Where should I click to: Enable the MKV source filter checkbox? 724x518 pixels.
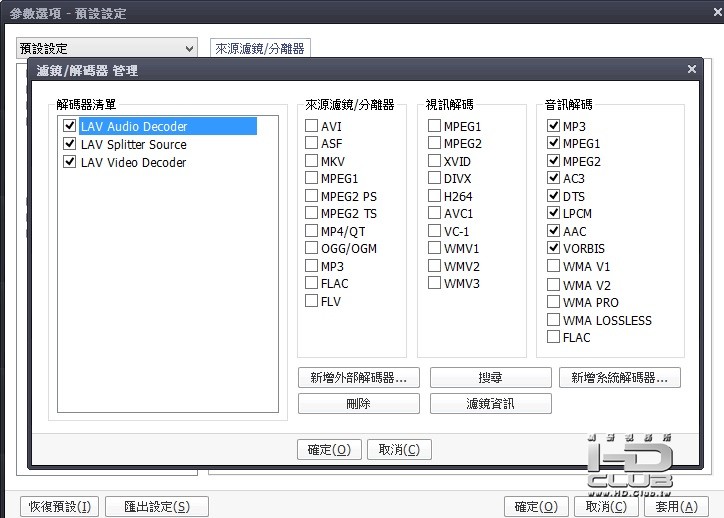click(312, 161)
